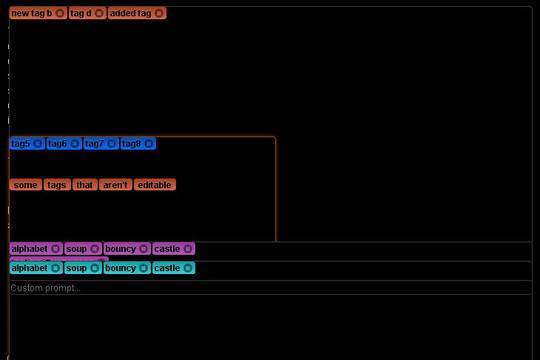
Task: Select the non-editable 'some' tag
Action: tap(26, 185)
